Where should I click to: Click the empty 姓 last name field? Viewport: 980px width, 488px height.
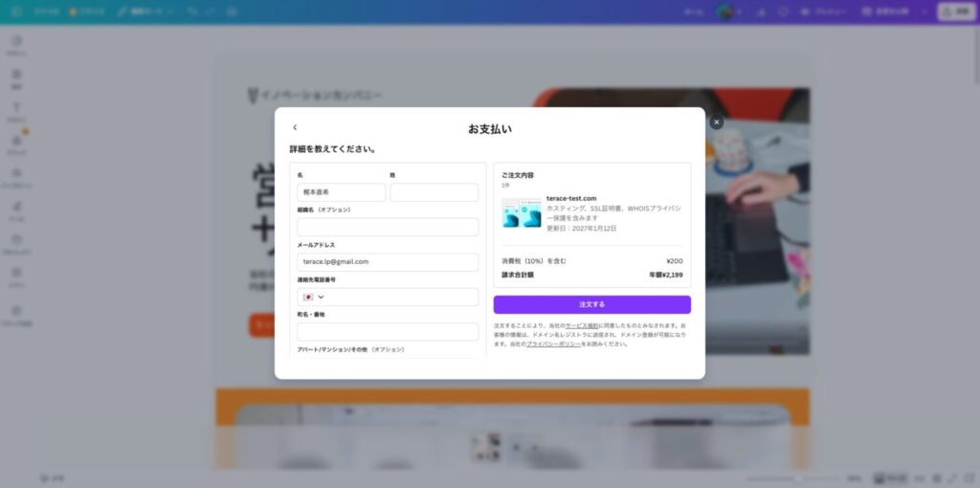434,192
